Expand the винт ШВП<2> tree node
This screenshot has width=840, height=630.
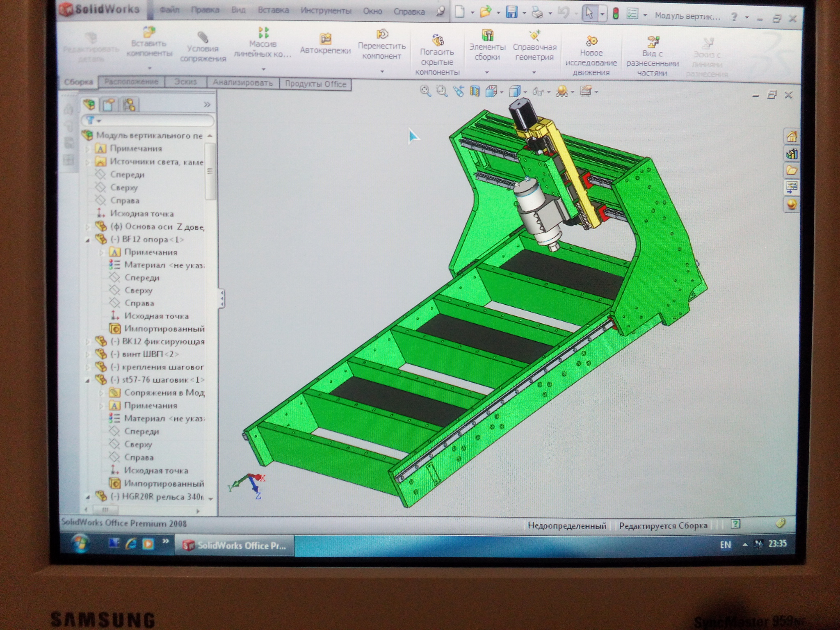pos(87,354)
